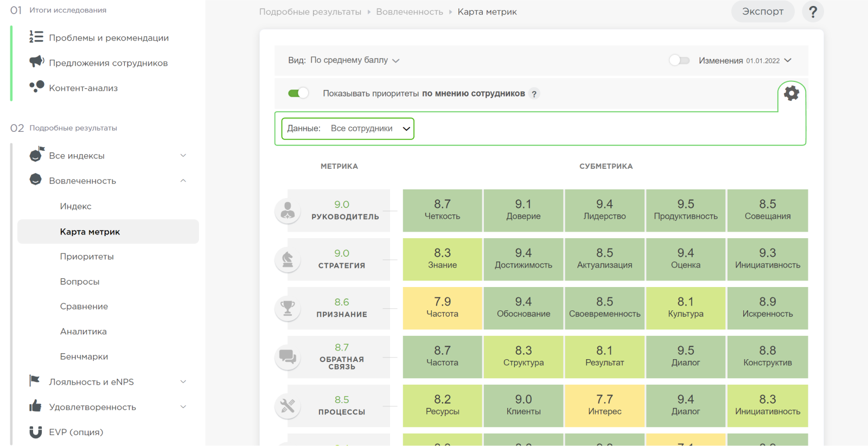Click the Признание trophy icon
Image resolution: width=868 pixels, height=446 pixels.
[288, 308]
